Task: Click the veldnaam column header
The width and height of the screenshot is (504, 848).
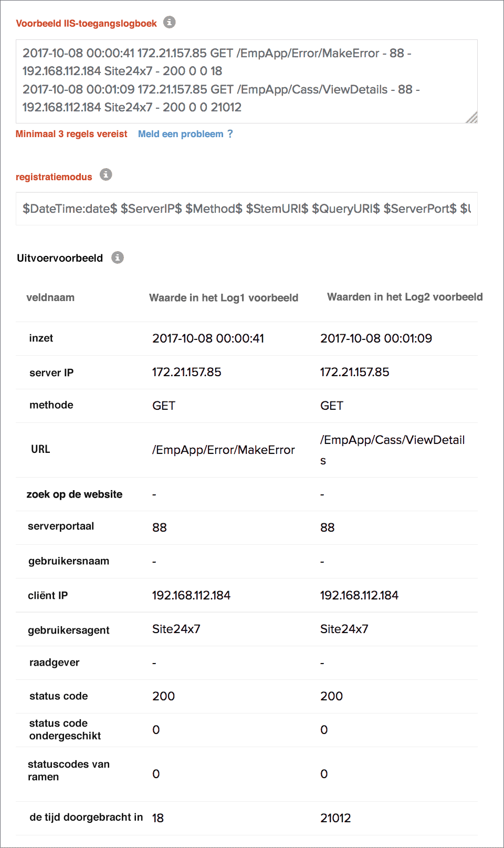Action: pyautogui.click(x=50, y=297)
